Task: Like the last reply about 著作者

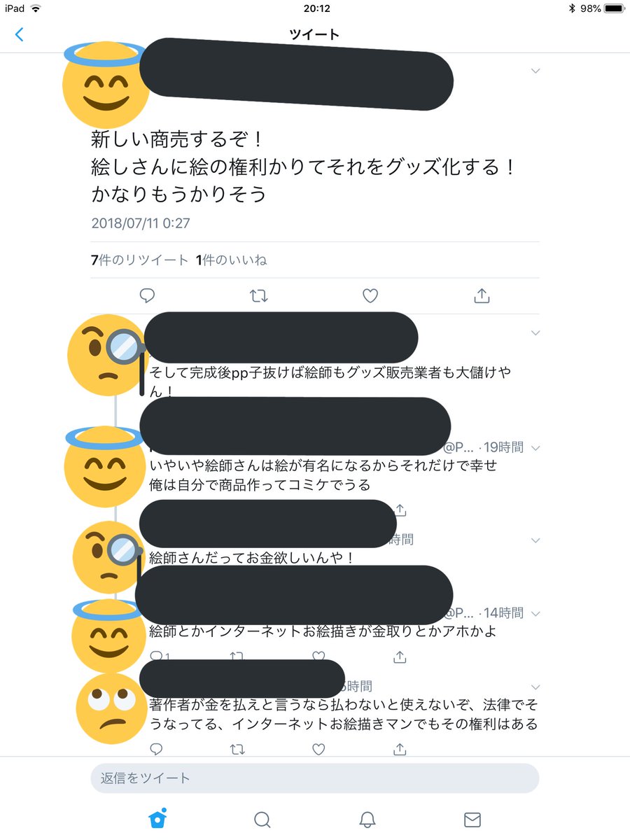Action: (318, 750)
